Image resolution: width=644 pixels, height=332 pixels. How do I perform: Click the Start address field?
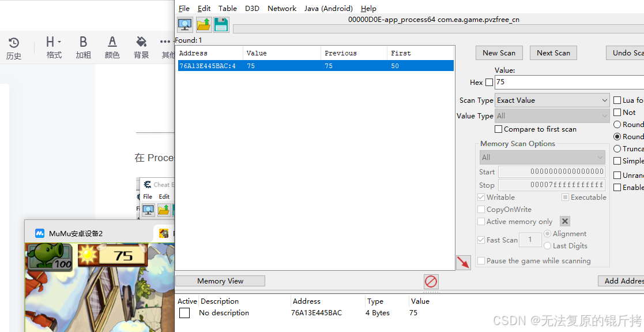552,171
